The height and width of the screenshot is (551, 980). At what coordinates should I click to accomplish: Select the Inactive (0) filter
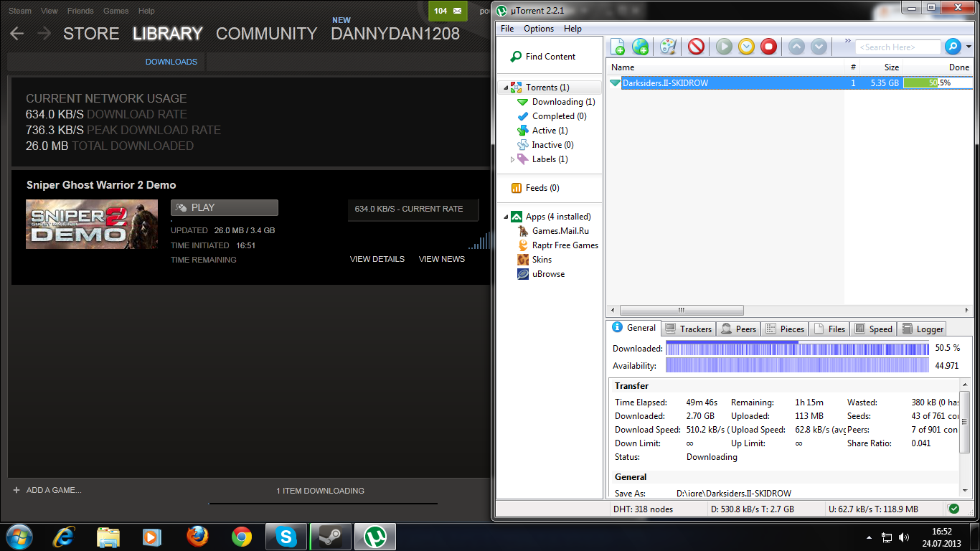point(553,145)
